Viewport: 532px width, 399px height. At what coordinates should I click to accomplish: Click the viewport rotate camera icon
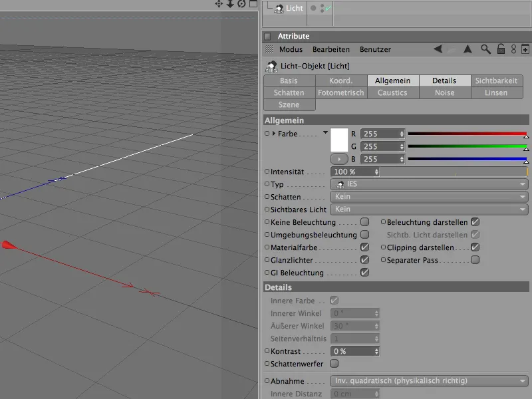tap(241, 4)
